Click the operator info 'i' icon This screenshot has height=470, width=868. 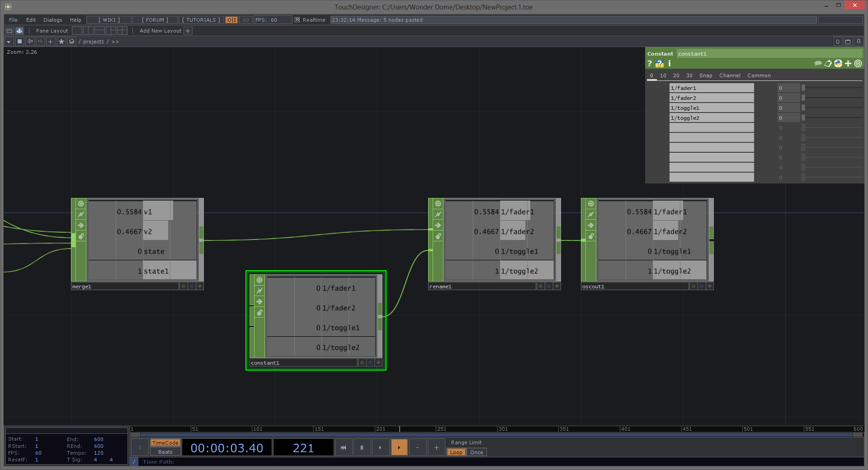pyautogui.click(x=670, y=64)
